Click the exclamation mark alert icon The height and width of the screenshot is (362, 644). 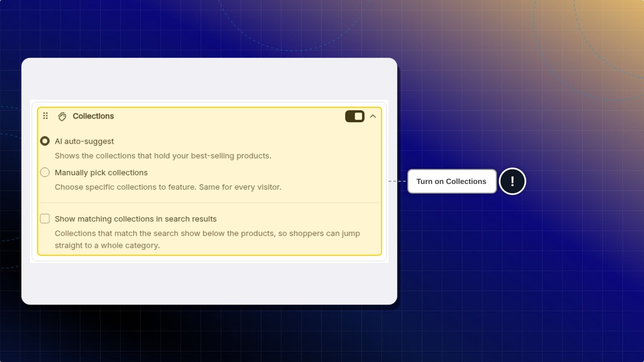tap(513, 181)
